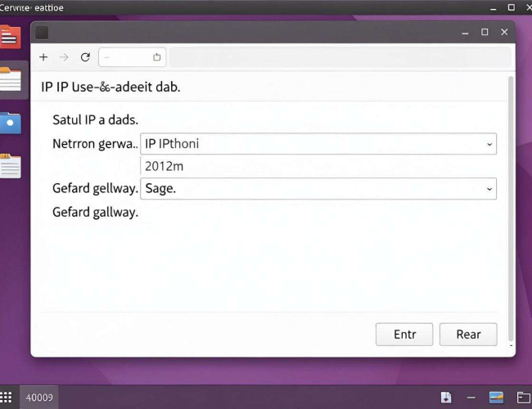Click the landscape picture tray icon
The height and width of the screenshot is (409, 532).
tap(496, 398)
